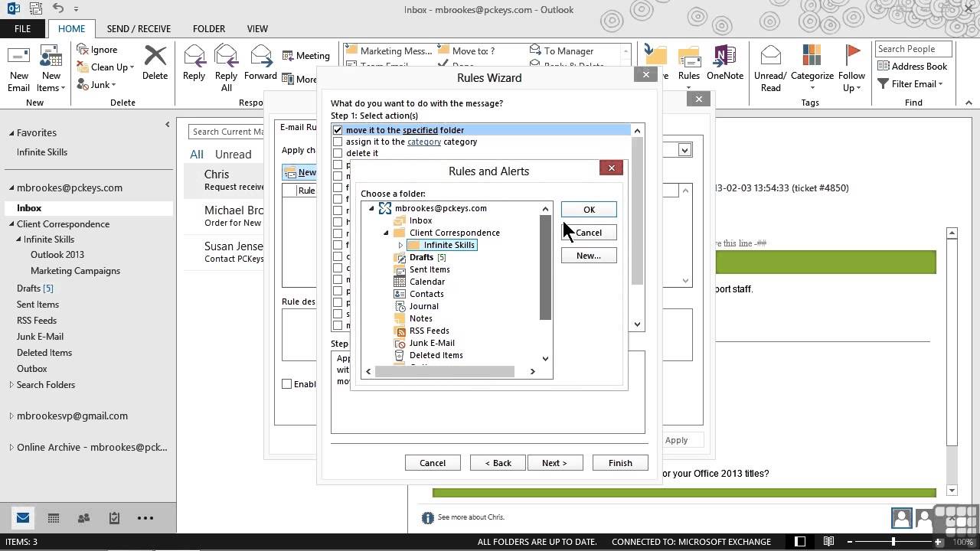Switch to Calendar view icon
This screenshot has width=980, height=551.
[x=53, y=518]
